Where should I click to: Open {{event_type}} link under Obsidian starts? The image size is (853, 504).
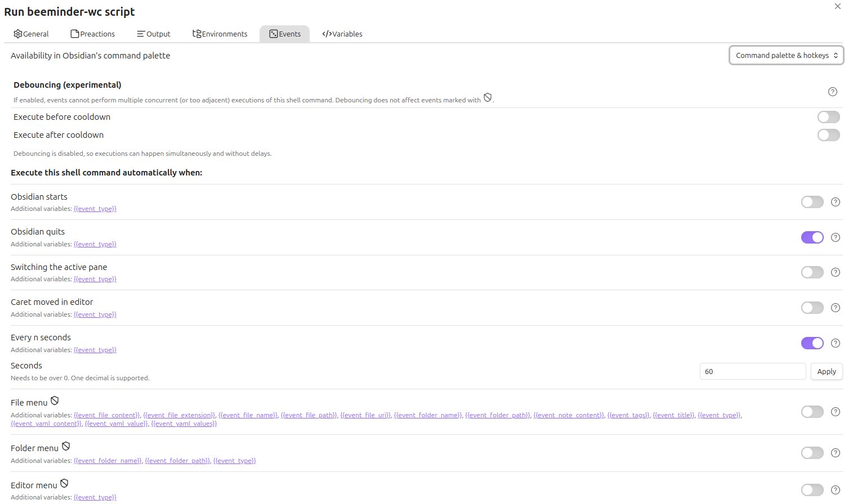point(95,209)
